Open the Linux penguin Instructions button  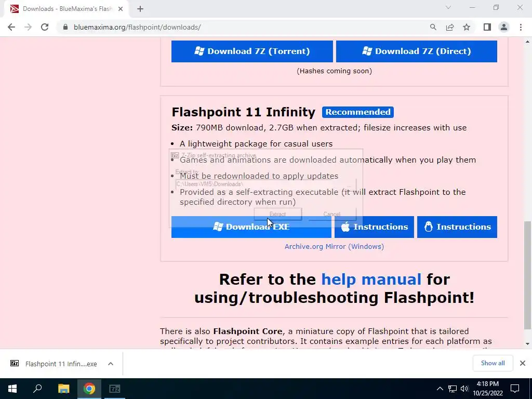tap(457, 227)
